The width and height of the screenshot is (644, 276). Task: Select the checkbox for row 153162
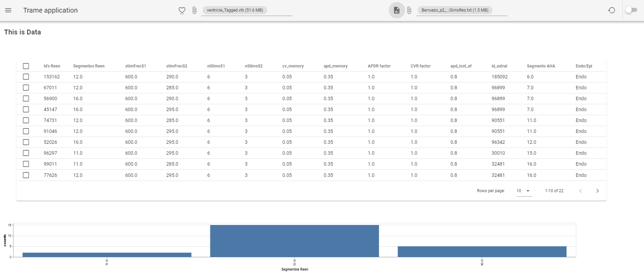[26, 77]
